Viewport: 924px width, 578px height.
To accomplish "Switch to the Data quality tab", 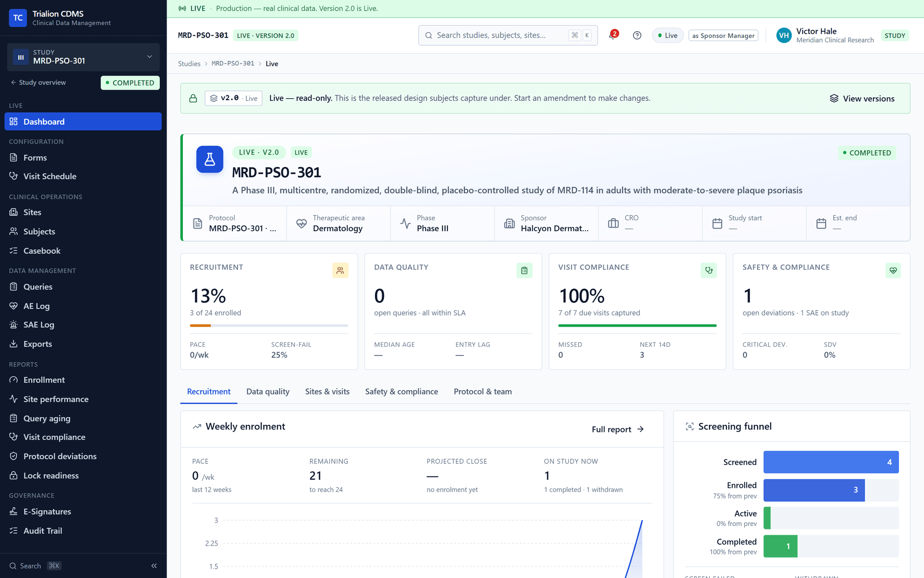I will [268, 392].
